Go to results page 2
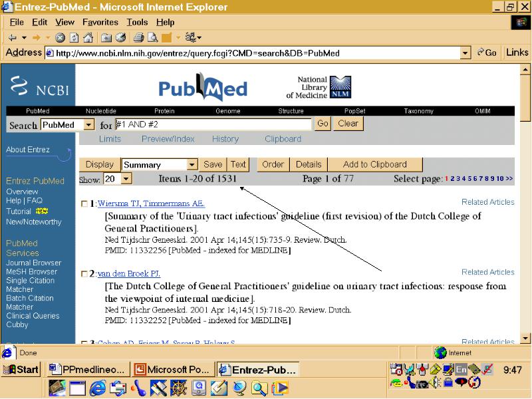 coord(452,179)
